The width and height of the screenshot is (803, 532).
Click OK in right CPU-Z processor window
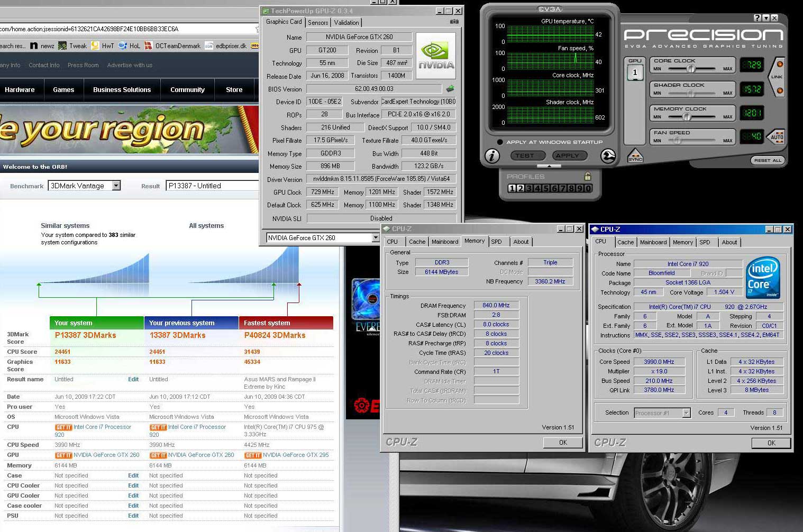[x=771, y=443]
